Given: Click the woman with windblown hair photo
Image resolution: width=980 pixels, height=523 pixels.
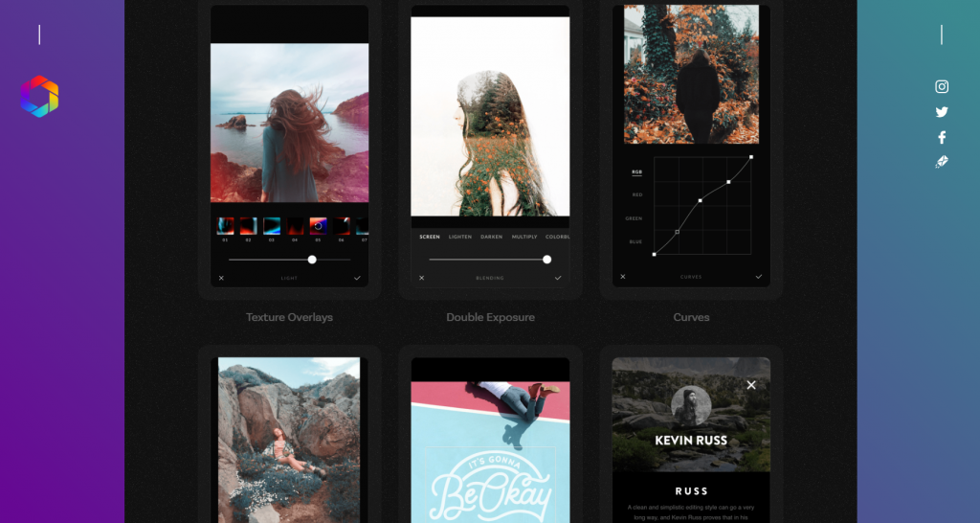Looking at the screenshot, I should 289,123.
